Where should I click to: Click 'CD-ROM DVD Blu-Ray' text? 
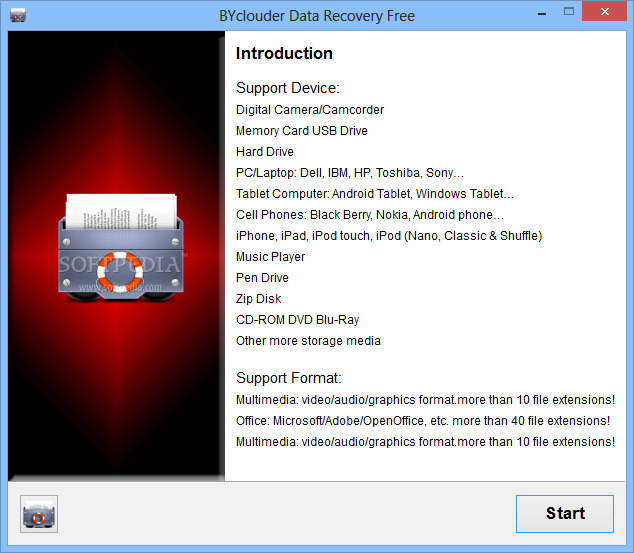[x=298, y=320]
